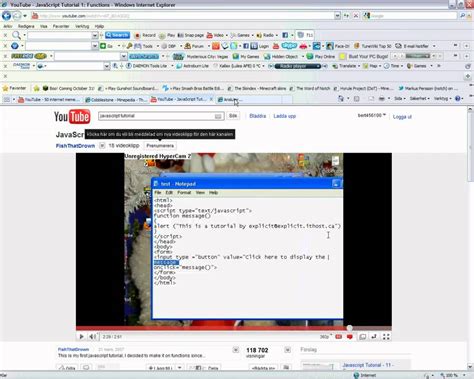The image size is (474, 379).
Task: Click Bust Your PC Bugs toolbar item
Action: (x=364, y=56)
